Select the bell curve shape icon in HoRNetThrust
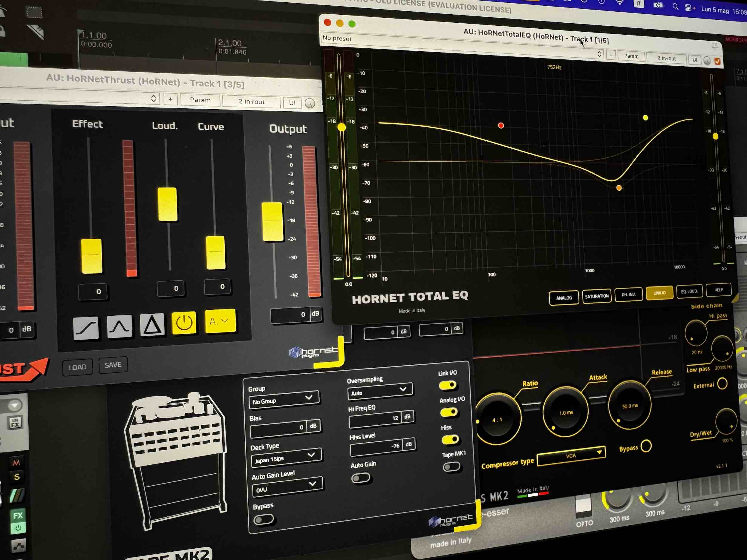The width and height of the screenshot is (747, 560). (x=119, y=325)
